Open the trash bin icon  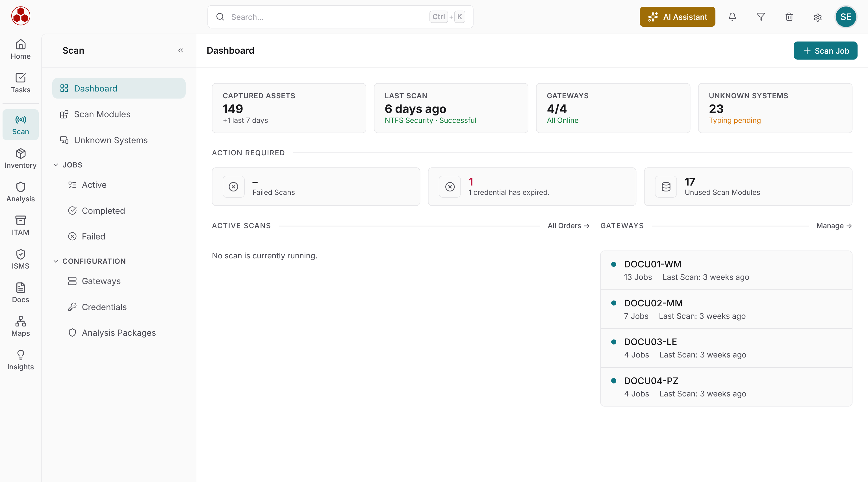[x=789, y=17]
